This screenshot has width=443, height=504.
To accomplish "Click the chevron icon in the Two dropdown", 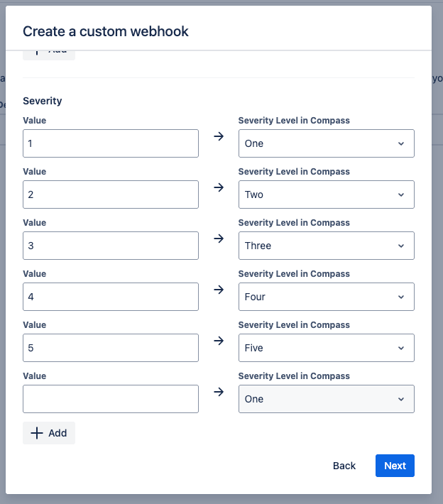I will pos(401,195).
